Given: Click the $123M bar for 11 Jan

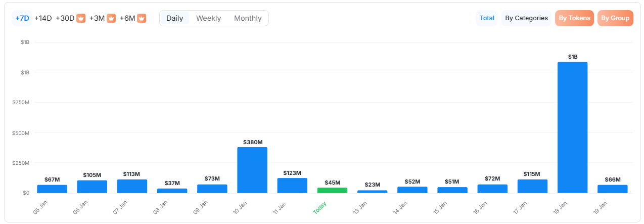Looking at the screenshot, I should (292, 186).
